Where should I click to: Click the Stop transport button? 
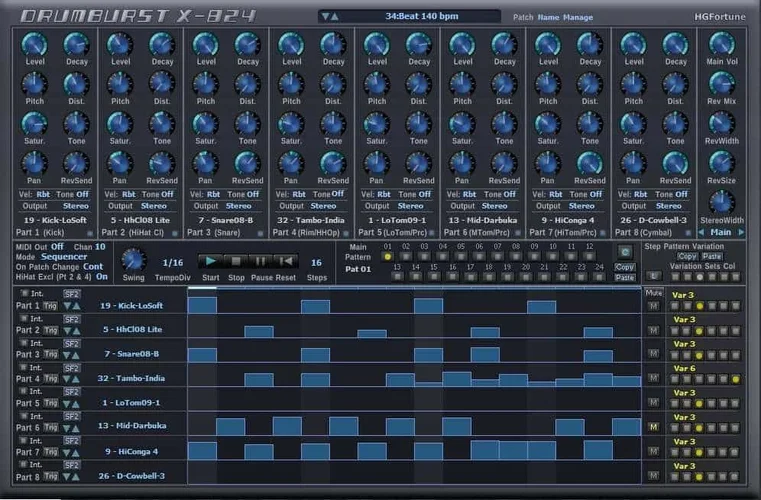pos(236,261)
